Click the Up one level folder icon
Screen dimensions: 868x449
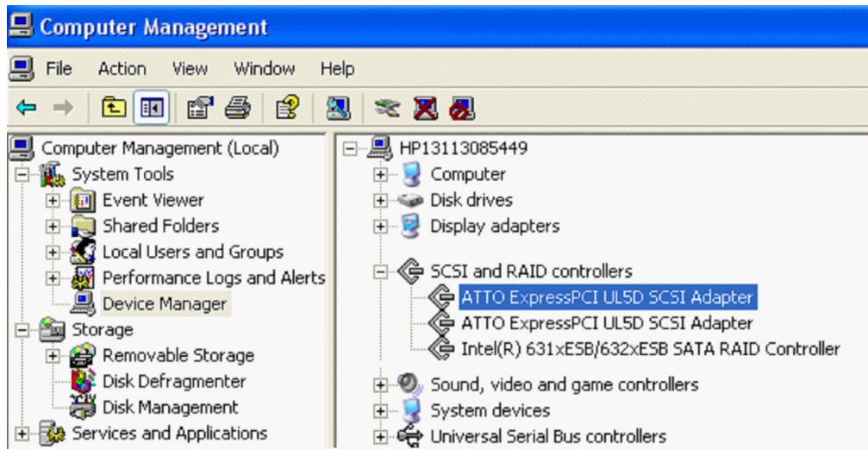[114, 108]
